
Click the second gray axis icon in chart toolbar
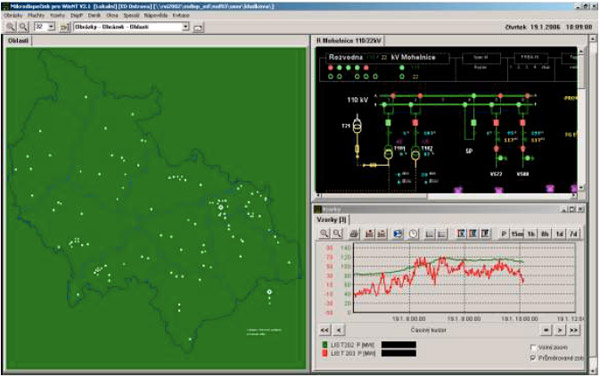pos(442,233)
